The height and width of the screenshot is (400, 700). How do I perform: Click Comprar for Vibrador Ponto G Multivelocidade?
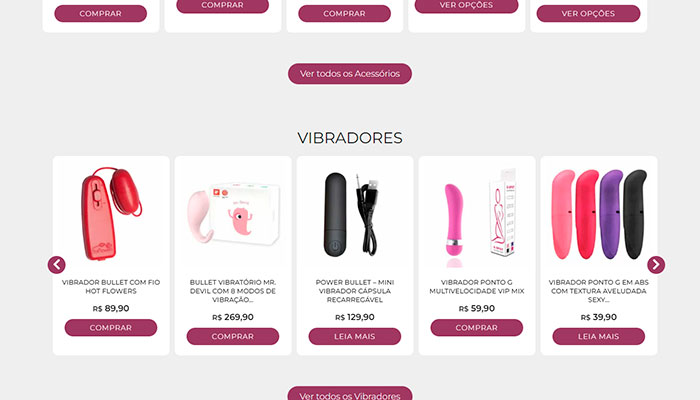point(476,328)
